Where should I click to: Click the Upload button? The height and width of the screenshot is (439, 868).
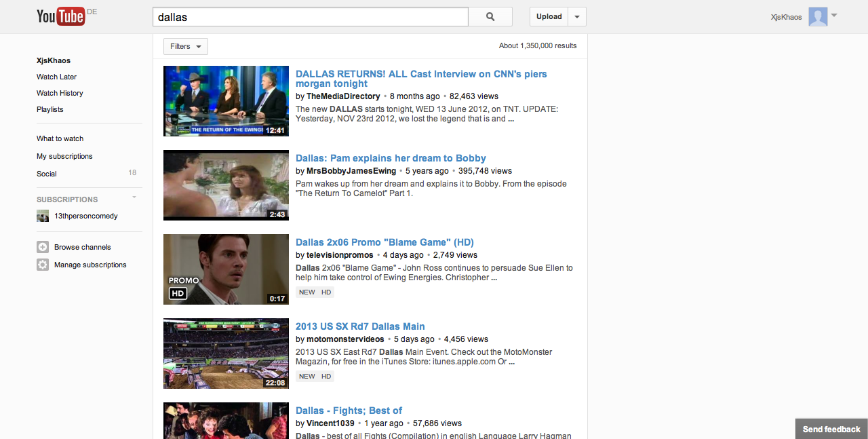click(549, 17)
